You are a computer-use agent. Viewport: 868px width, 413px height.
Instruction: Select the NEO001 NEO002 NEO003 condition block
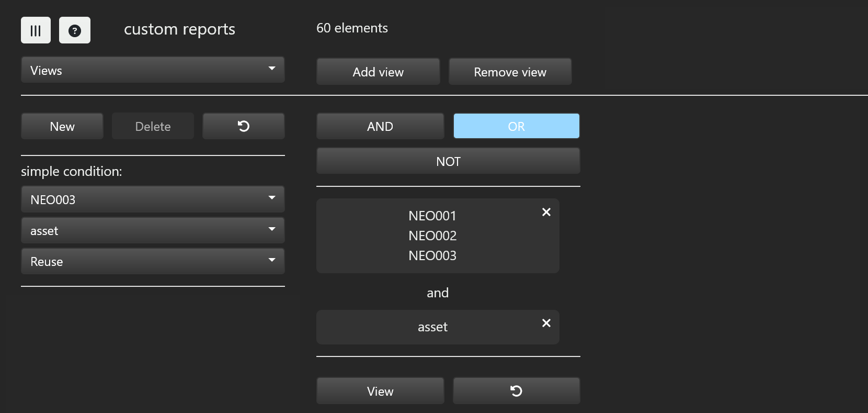point(432,236)
